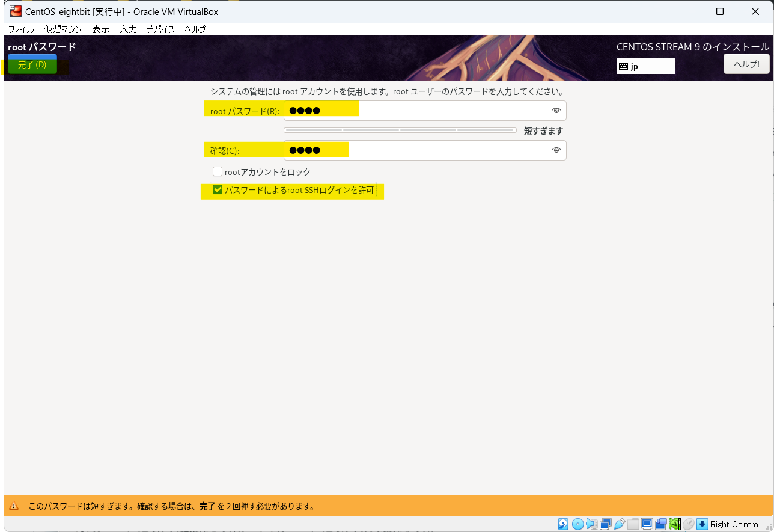Focus the 確認 password input field
The width and height of the screenshot is (774, 532).
point(425,150)
